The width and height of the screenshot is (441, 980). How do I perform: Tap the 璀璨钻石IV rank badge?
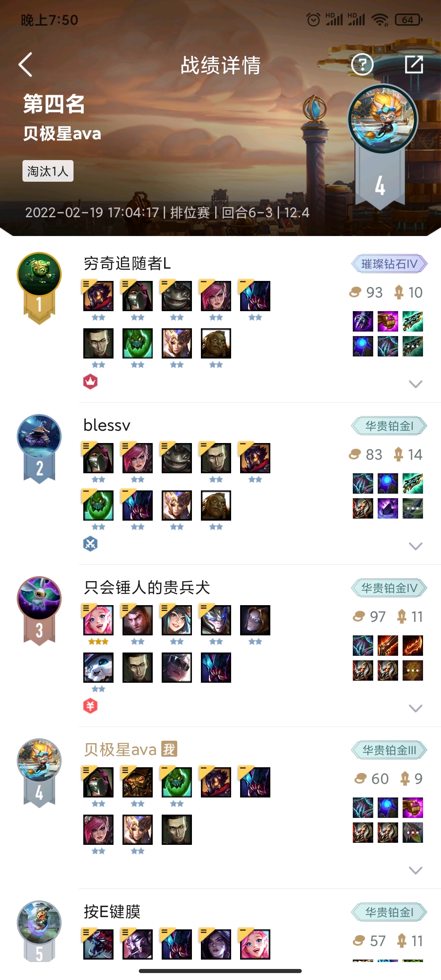tap(389, 264)
